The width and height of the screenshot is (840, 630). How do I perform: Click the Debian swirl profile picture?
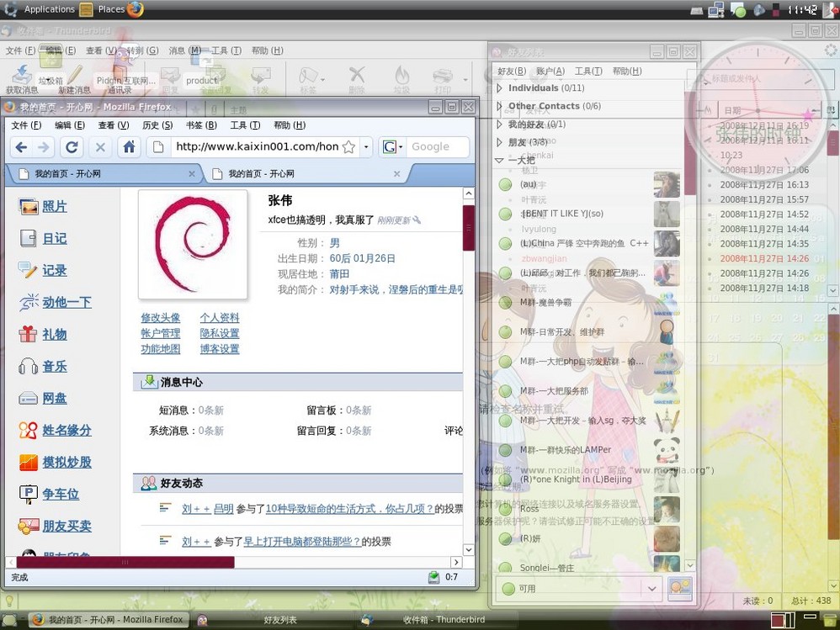(193, 244)
